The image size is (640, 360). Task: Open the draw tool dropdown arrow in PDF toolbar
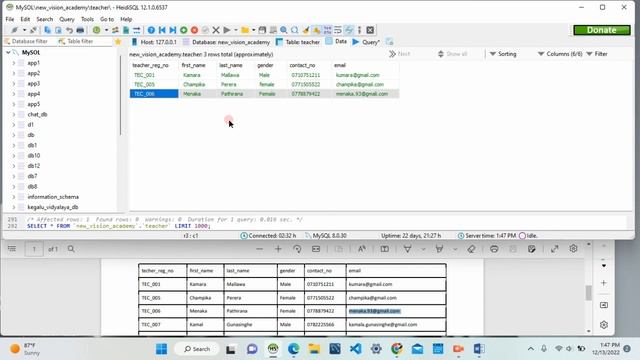tap(423, 249)
